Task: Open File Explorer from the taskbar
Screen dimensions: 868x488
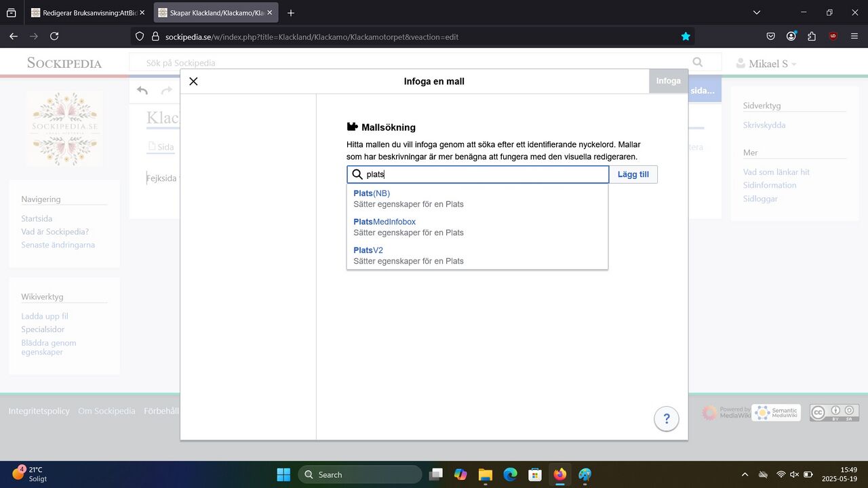Action: [x=485, y=474]
